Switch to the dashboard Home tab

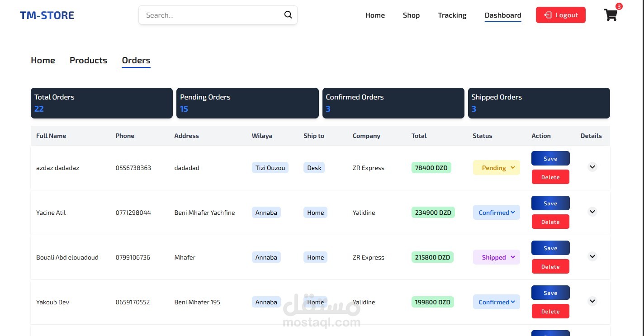pyautogui.click(x=43, y=60)
